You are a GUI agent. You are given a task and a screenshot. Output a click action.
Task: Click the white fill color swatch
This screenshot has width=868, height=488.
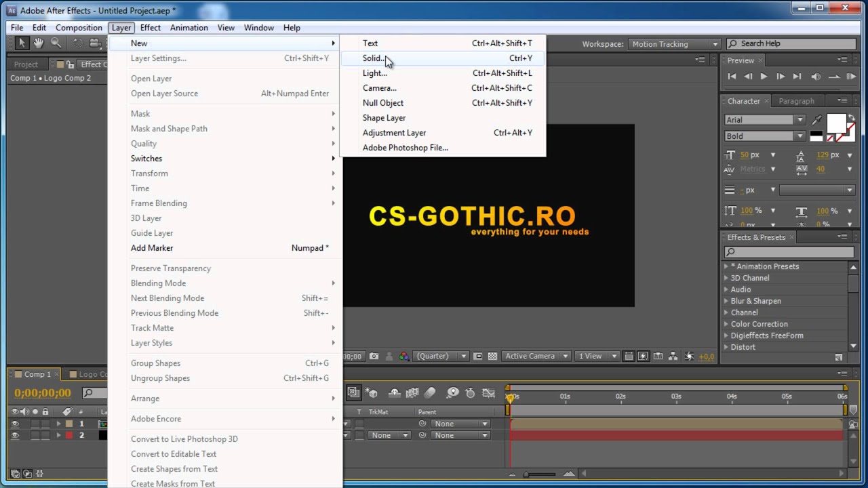tap(836, 123)
